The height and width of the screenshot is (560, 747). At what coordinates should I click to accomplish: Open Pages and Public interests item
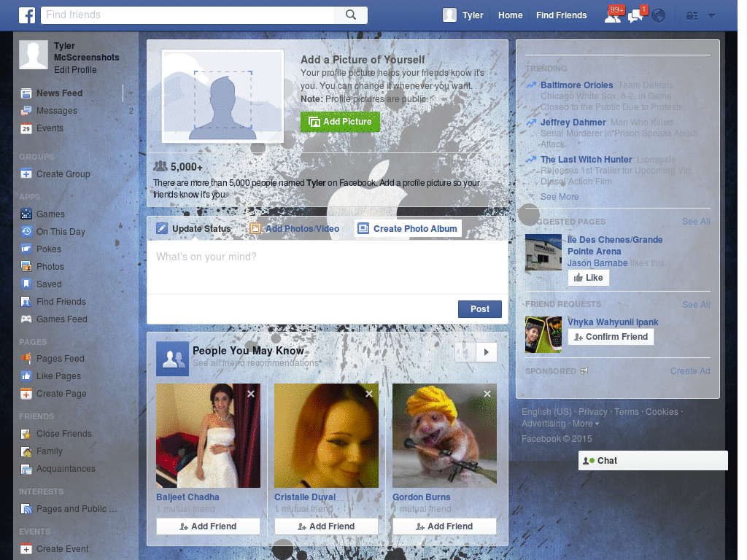coord(76,509)
